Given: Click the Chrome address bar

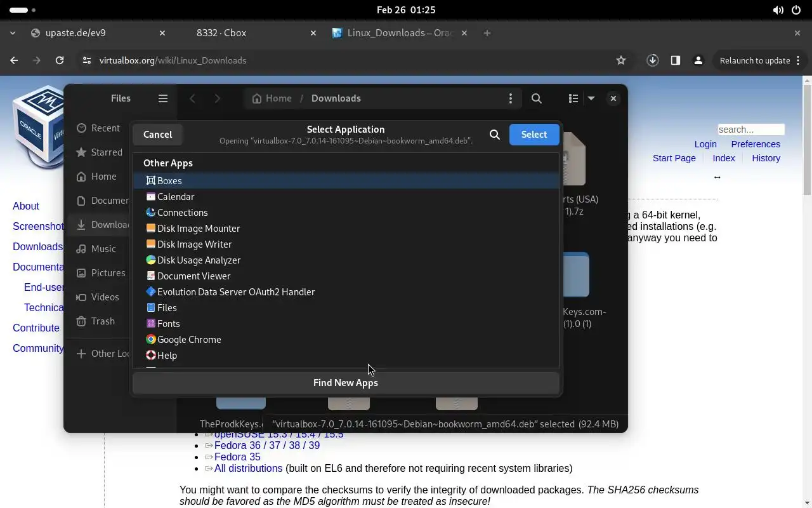Looking at the screenshot, I should point(355,60).
